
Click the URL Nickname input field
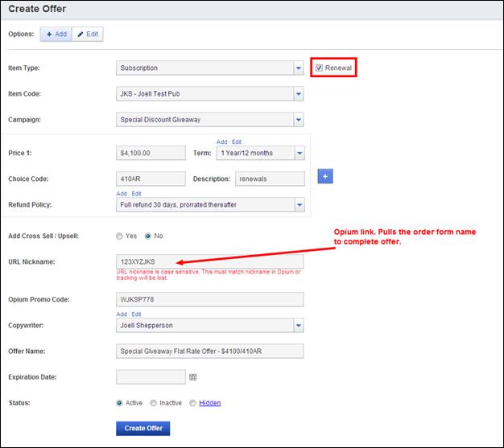click(209, 261)
